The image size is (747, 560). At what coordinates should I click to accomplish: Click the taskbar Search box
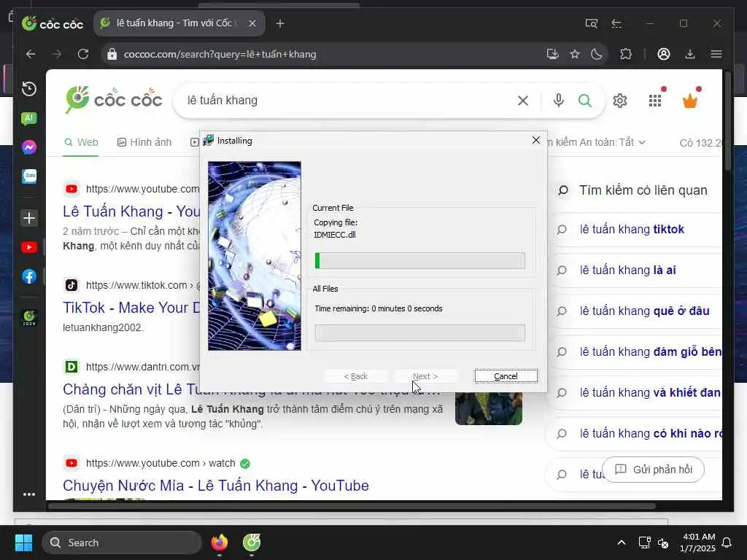pyautogui.click(x=122, y=542)
